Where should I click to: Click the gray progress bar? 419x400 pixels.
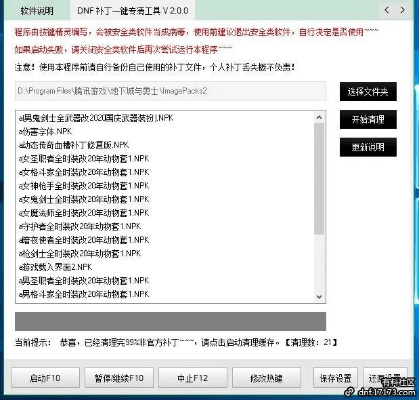point(170,321)
